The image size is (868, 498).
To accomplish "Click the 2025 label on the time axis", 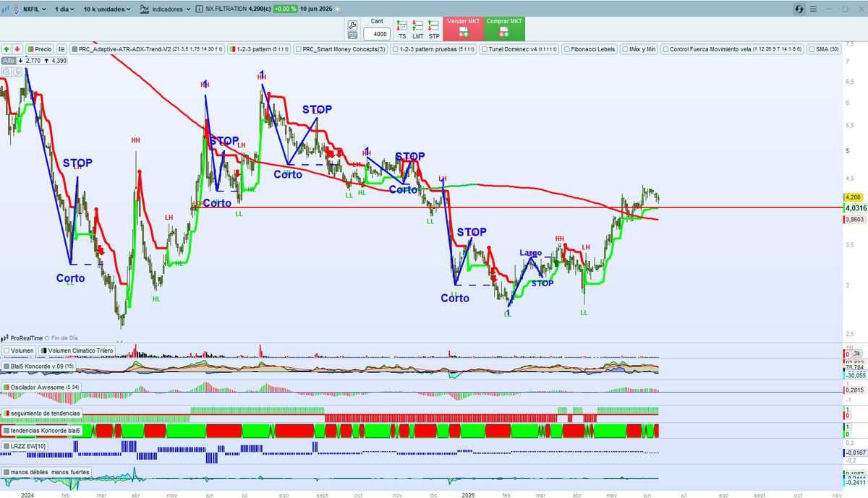I will click(468, 495).
